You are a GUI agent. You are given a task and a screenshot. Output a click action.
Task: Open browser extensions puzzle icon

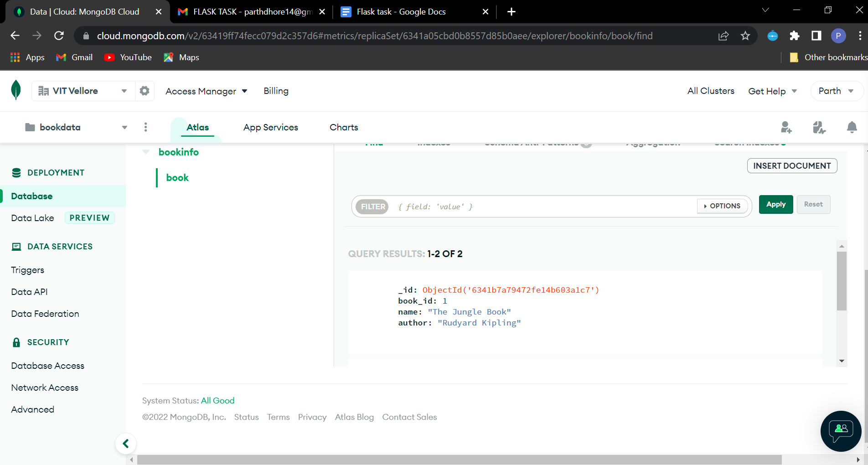[x=795, y=36]
